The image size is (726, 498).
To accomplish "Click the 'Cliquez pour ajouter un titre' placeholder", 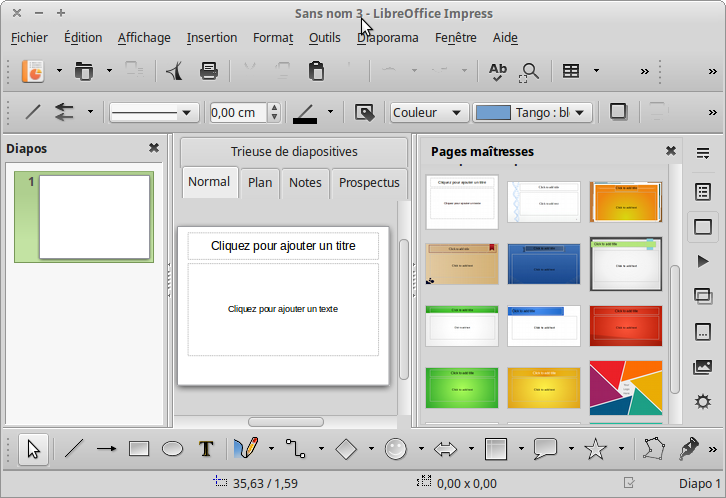I will [283, 246].
